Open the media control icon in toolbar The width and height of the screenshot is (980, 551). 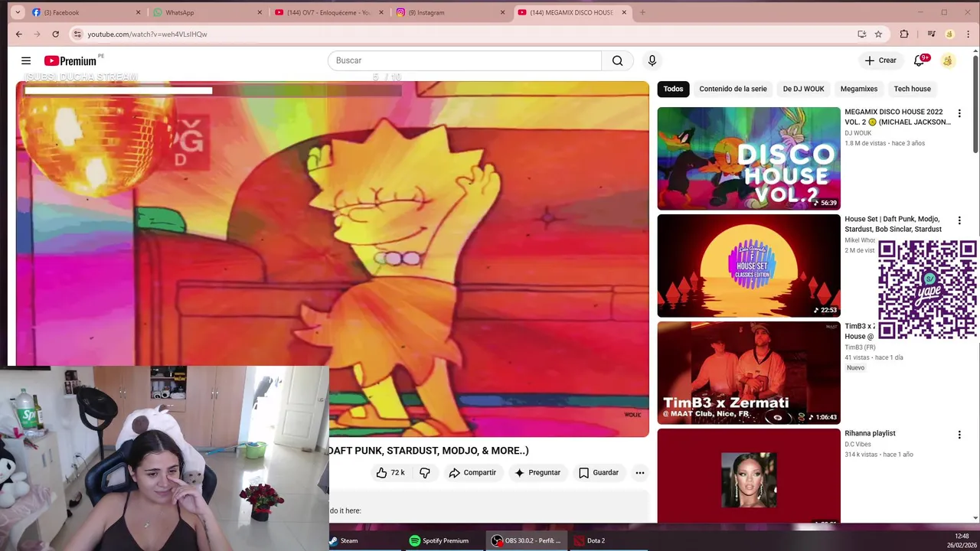(x=931, y=34)
